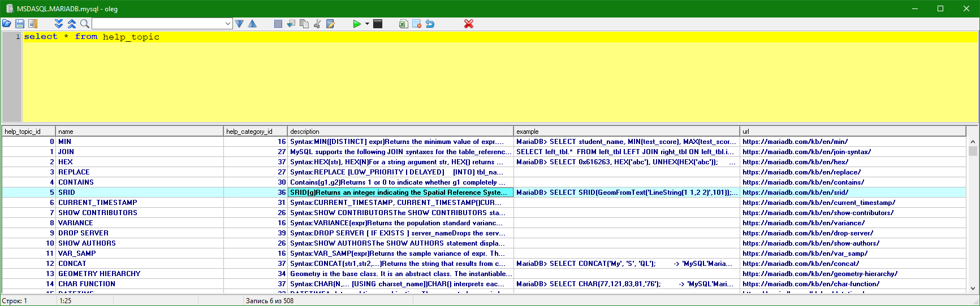Image resolution: width=980 pixels, height=306 pixels.
Task: Click the blue downward triangle icon
Action: click(x=239, y=24)
